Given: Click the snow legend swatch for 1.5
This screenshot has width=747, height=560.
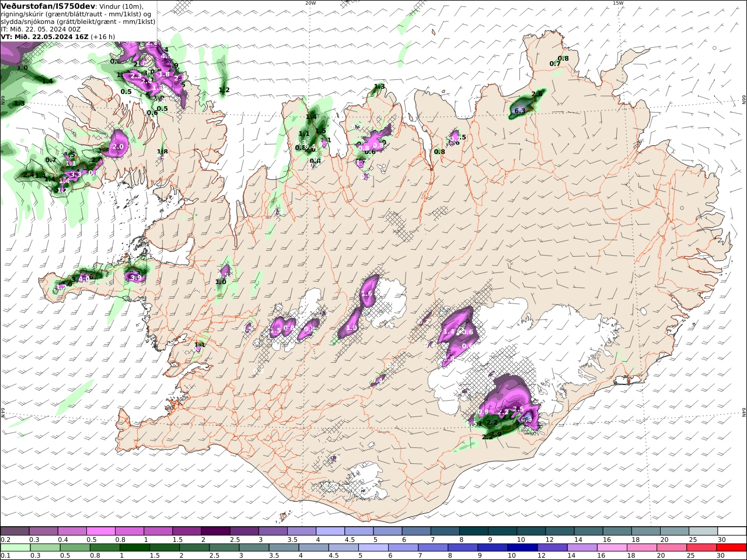Looking at the screenshot, I should 187,531.
